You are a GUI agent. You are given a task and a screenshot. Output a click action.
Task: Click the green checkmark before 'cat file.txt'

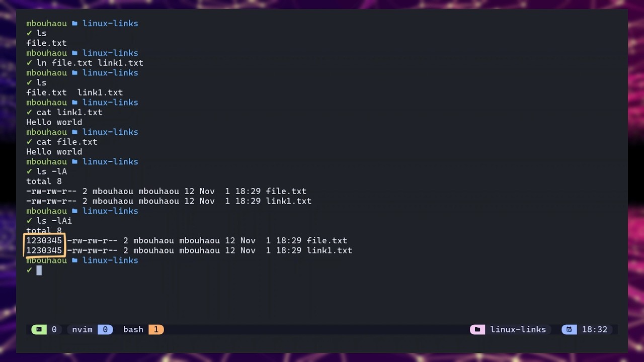coord(29,142)
